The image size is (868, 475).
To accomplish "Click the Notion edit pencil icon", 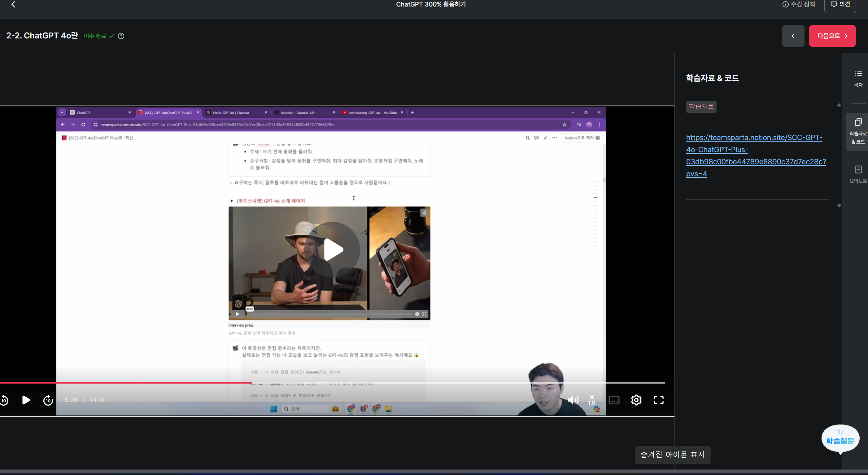I will point(545,138).
